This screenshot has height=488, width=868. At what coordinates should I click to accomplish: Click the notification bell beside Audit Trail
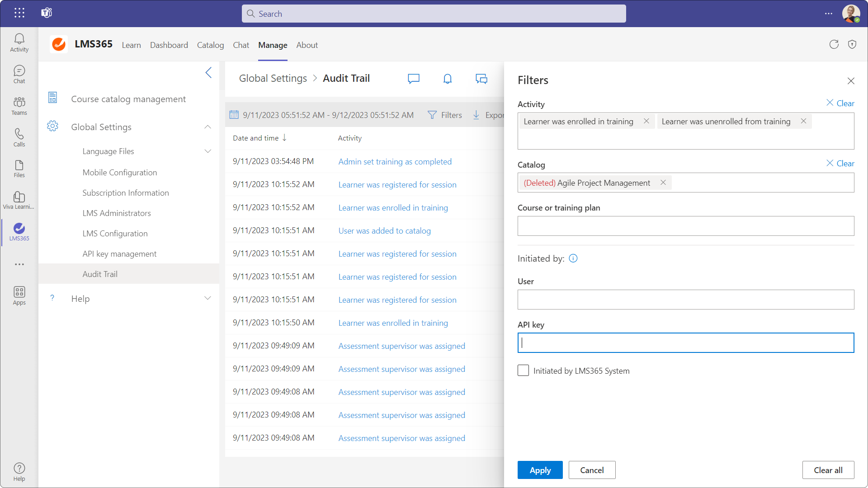coord(448,79)
